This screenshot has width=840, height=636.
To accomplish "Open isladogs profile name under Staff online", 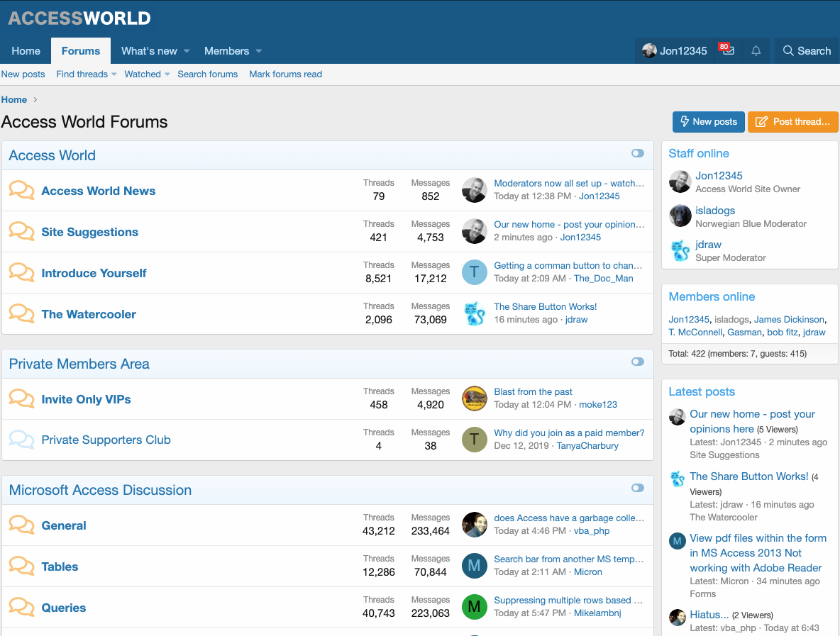I will point(715,211).
